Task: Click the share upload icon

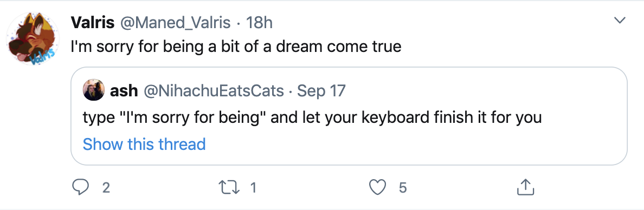Action: coord(525,187)
